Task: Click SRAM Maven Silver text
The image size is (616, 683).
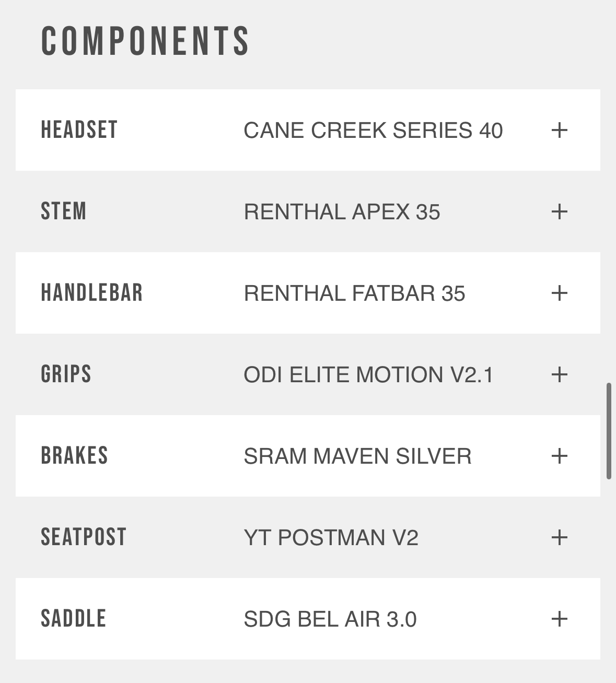Action: pos(357,456)
